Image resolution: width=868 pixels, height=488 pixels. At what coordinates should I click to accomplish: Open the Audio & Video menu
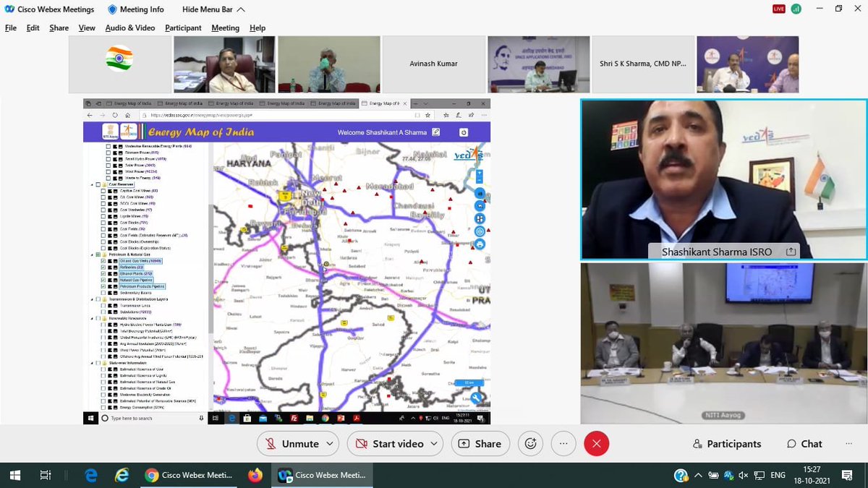click(x=130, y=27)
